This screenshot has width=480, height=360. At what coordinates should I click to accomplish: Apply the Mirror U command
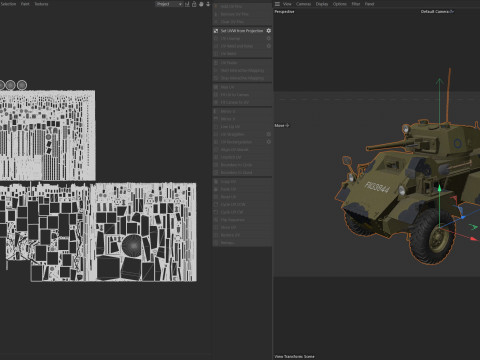tap(242, 111)
